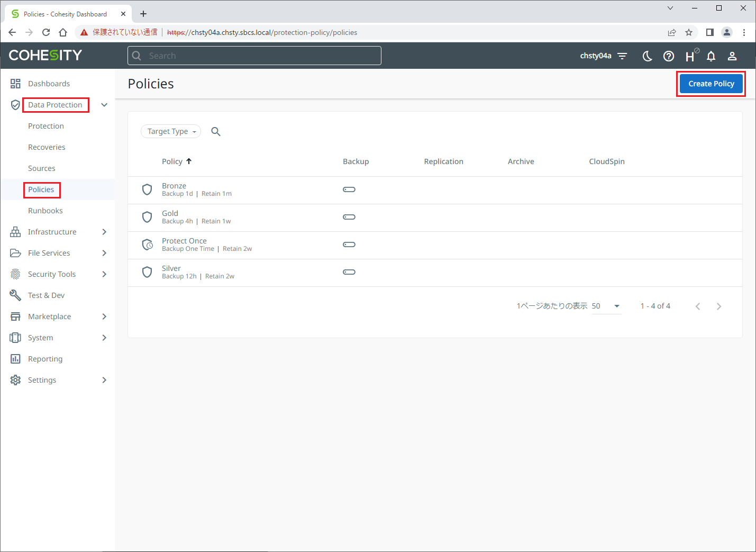Click the Infrastructure icon in sidebar
The image size is (756, 552).
point(15,232)
